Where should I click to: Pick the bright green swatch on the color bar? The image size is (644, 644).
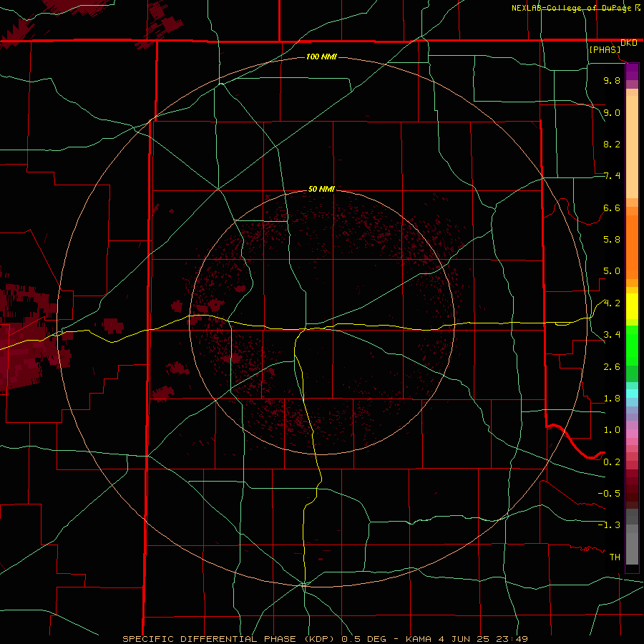tap(632, 346)
